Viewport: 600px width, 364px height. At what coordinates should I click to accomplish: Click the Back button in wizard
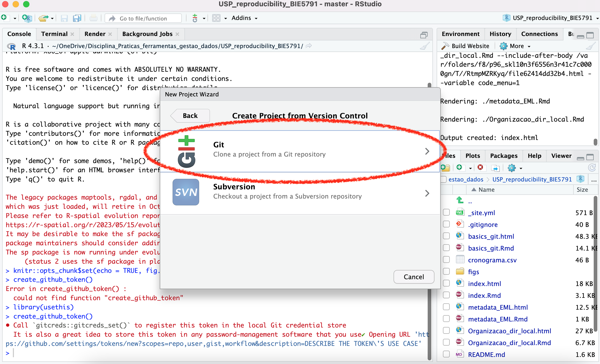[190, 116]
